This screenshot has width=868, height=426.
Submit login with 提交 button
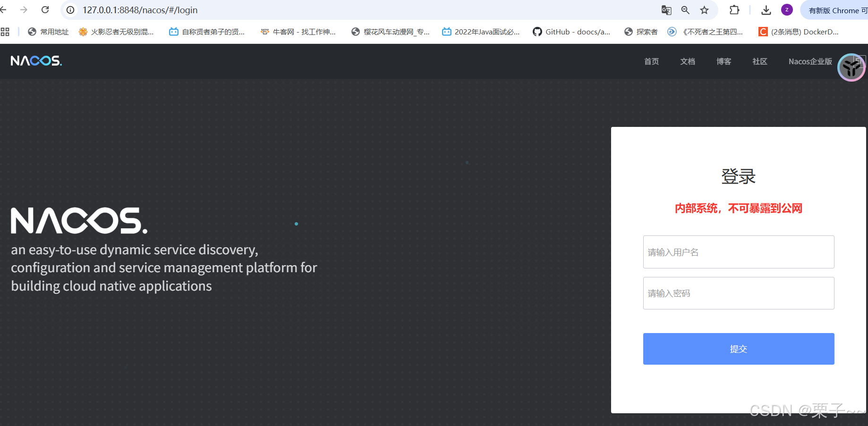click(739, 349)
